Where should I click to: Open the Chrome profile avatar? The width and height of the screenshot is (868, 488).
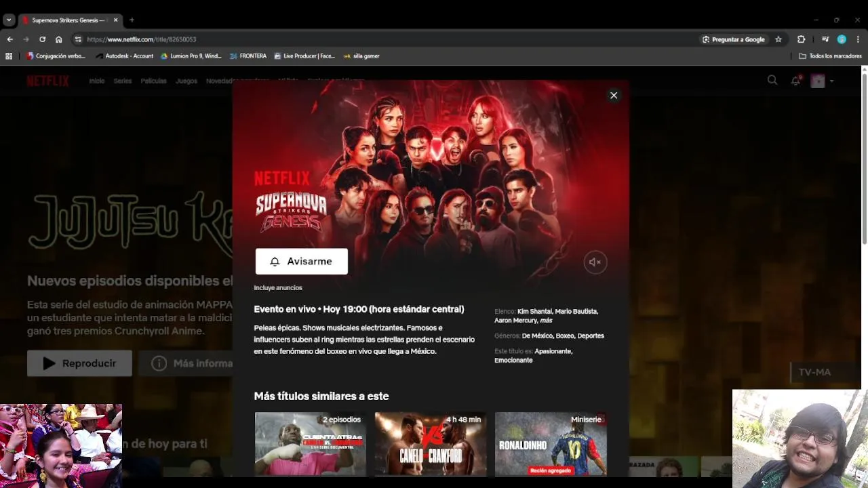click(x=842, y=39)
